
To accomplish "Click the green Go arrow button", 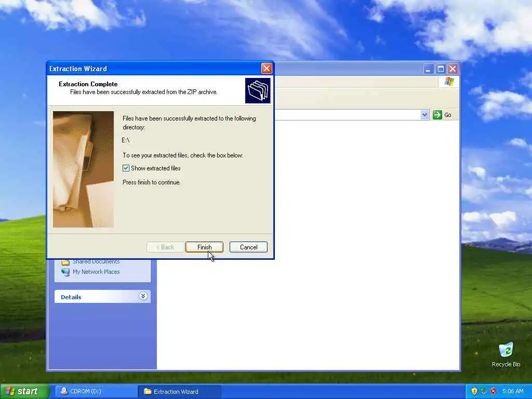I will point(437,115).
